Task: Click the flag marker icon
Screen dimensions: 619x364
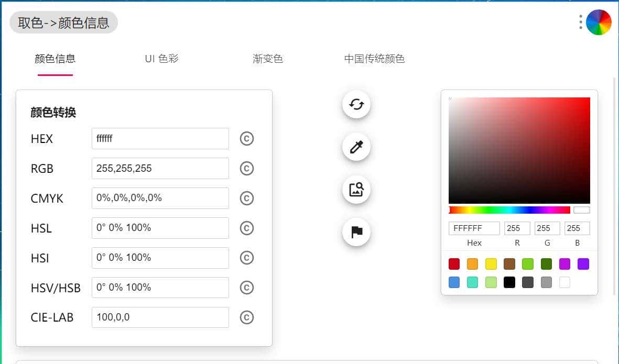Action: pyautogui.click(x=356, y=232)
